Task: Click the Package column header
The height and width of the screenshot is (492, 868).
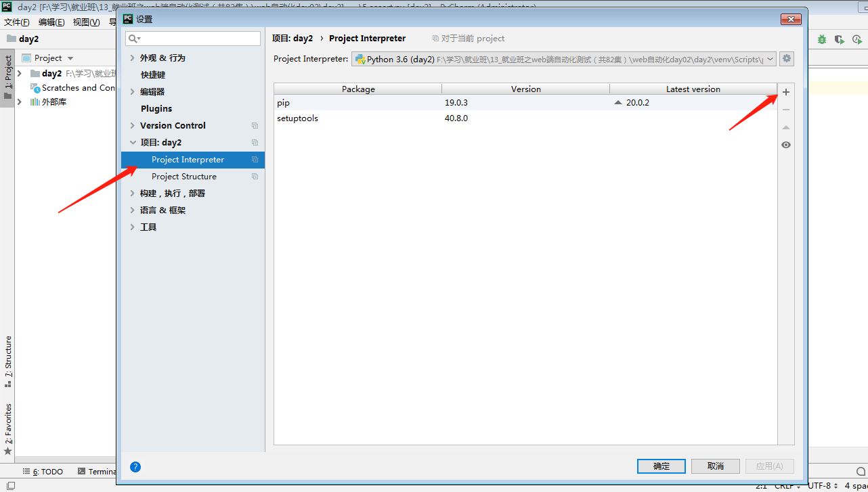Action: coord(358,89)
